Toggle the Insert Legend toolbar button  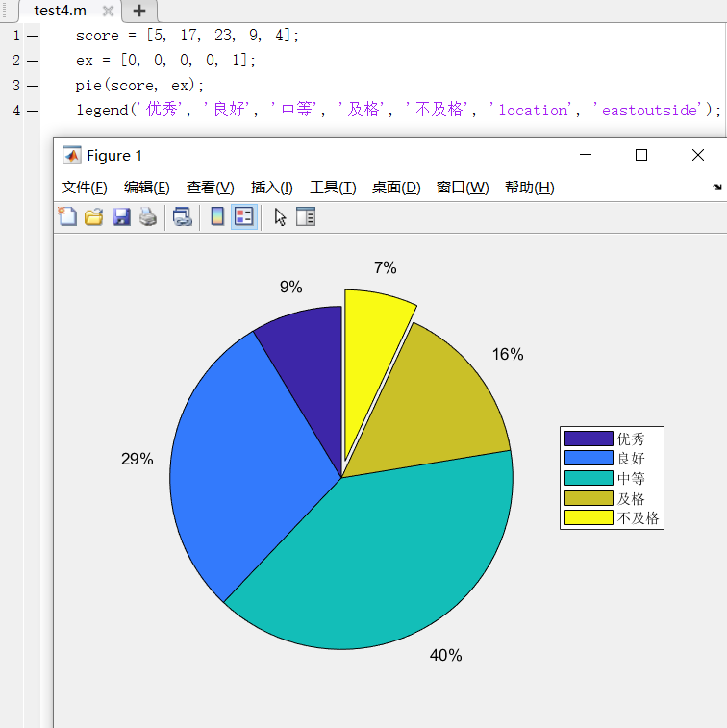pyautogui.click(x=244, y=216)
